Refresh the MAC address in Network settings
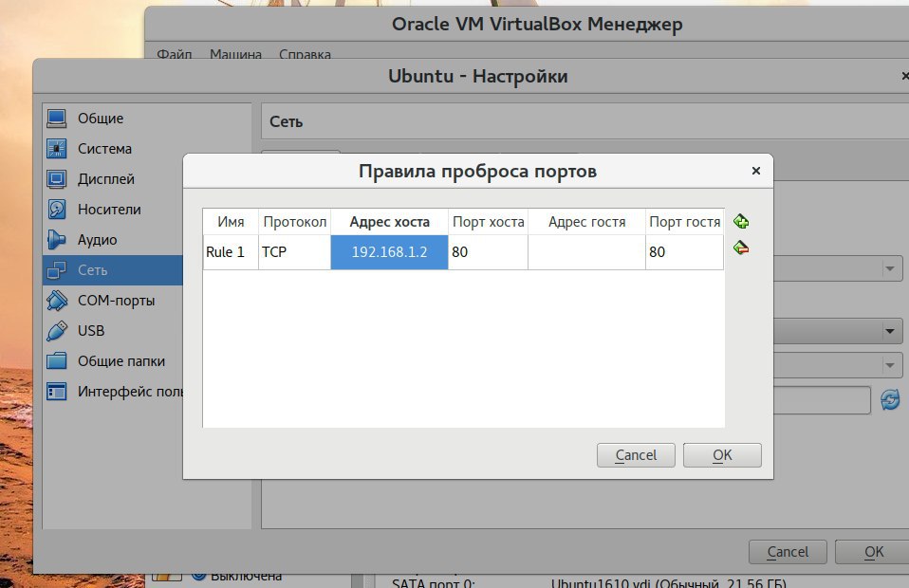Image resolution: width=909 pixels, height=588 pixels. [890, 399]
